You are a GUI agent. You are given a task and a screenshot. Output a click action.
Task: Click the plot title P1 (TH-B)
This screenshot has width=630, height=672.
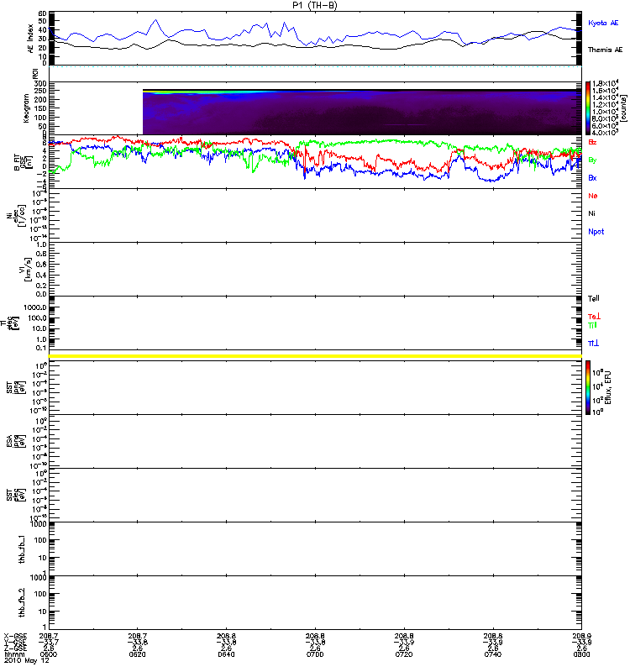pyautogui.click(x=315, y=5)
